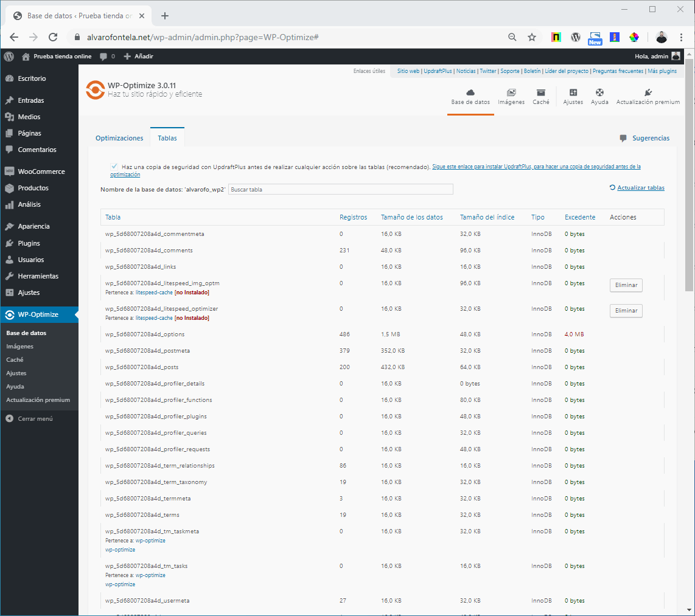Click the Buscar tabla search field
Image resolution: width=695 pixels, height=616 pixels.
click(341, 189)
